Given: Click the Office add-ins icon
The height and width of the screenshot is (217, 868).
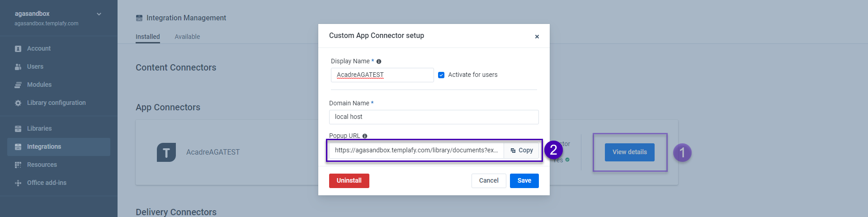Looking at the screenshot, I should tap(18, 183).
